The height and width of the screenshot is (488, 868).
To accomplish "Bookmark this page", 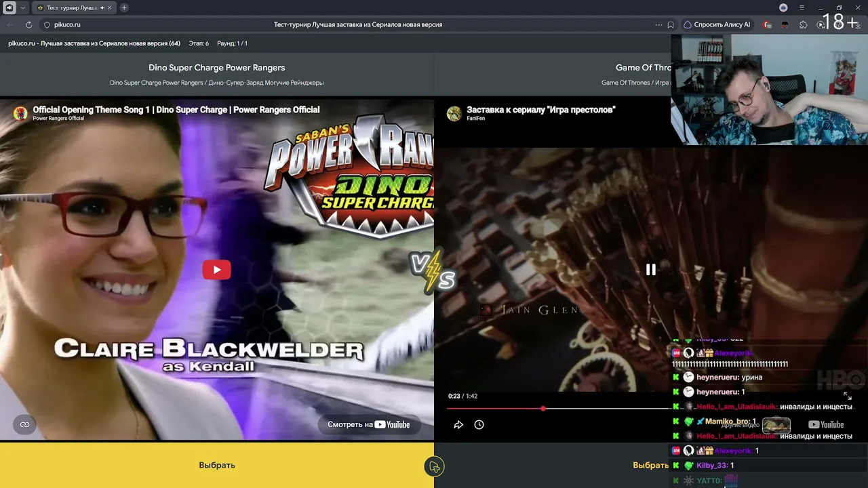I will click(670, 24).
